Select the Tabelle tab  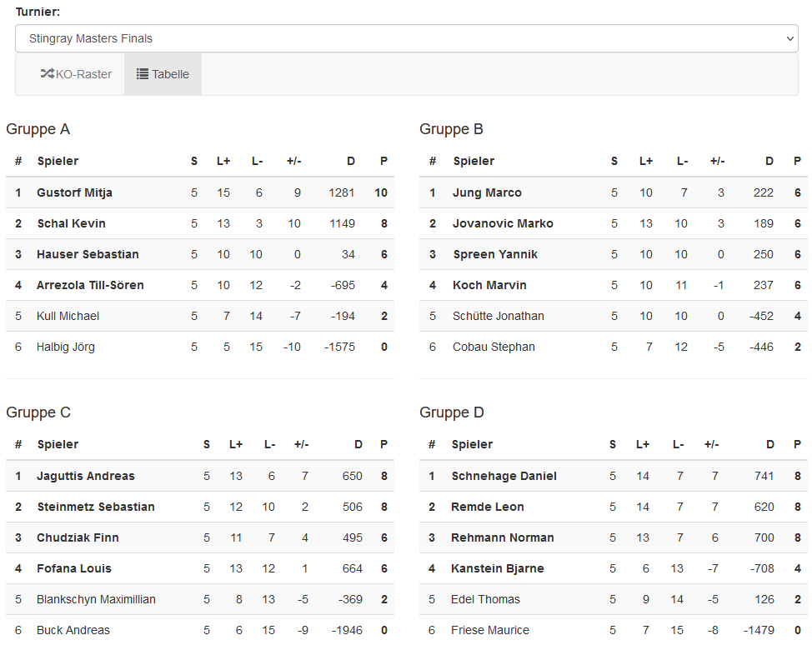click(163, 74)
